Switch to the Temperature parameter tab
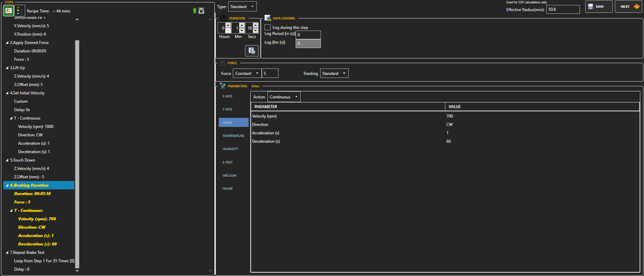This screenshot has width=644, height=276. pyautogui.click(x=233, y=136)
